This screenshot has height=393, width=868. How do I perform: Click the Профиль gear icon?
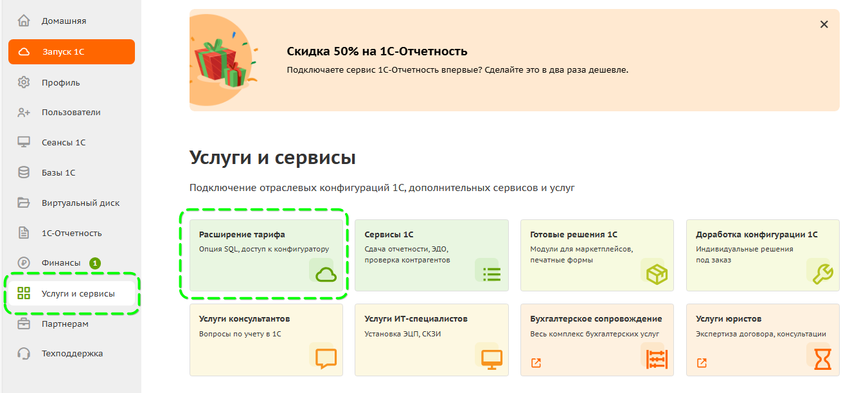(x=24, y=82)
